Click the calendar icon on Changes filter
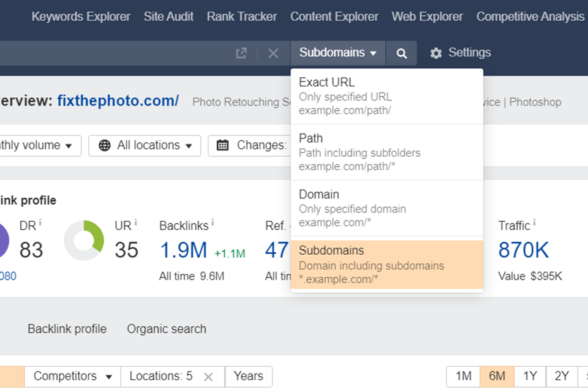588x392 pixels. pos(223,145)
